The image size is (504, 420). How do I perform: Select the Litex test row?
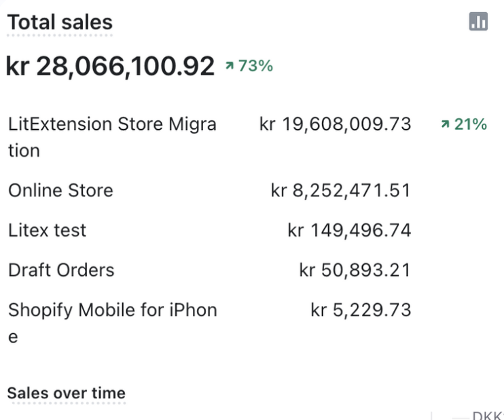(x=47, y=230)
